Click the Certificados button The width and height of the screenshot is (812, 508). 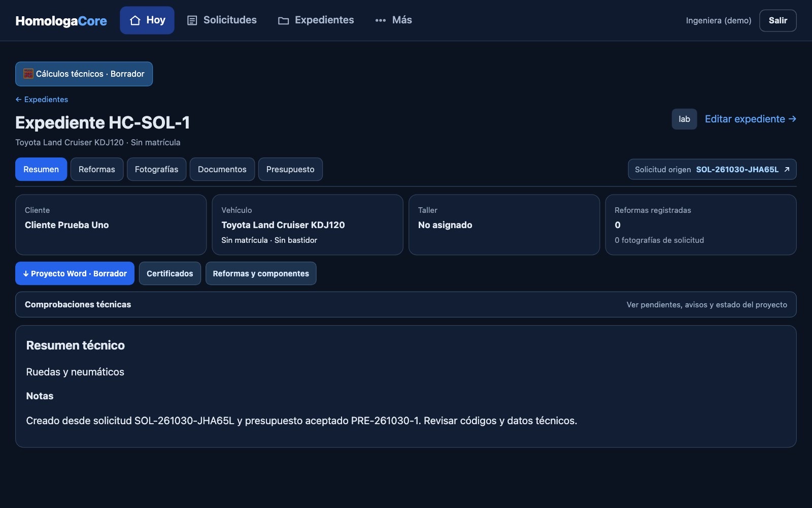pos(170,273)
